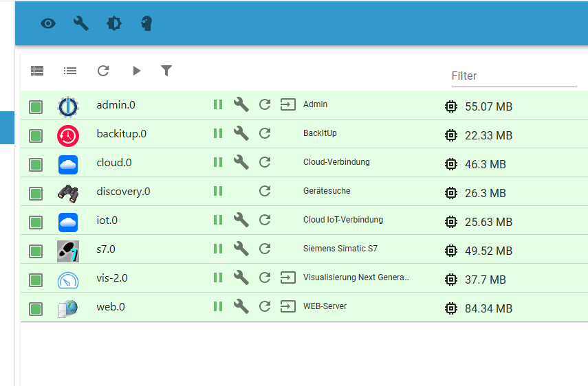Restart the s7.0 instance
Screen dimensions: 588x386
point(265,249)
